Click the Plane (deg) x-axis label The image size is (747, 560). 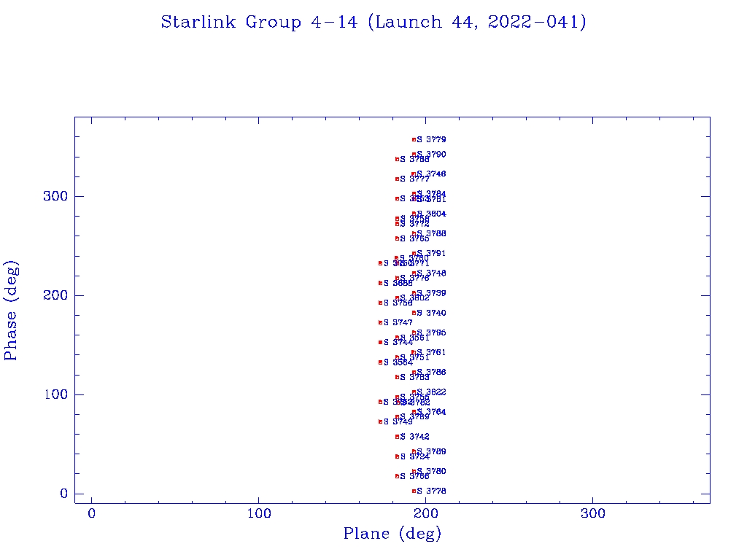tap(392, 534)
